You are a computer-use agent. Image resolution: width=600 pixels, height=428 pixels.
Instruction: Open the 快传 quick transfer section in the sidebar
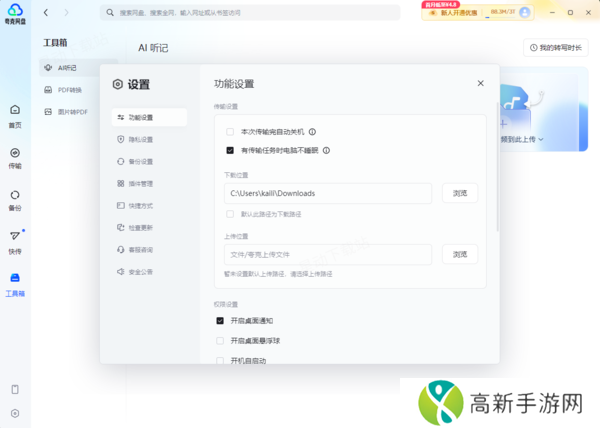pyautogui.click(x=15, y=242)
